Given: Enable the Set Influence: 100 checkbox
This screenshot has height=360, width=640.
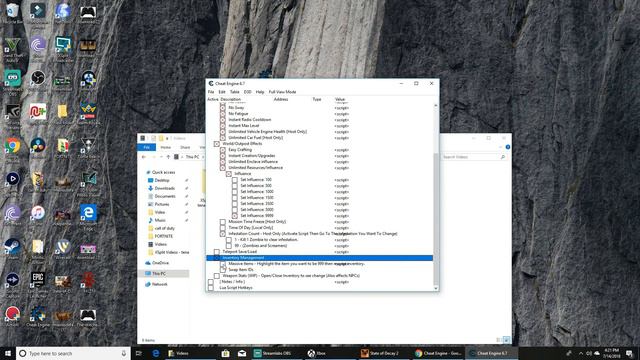Looking at the screenshot, I should pyautogui.click(x=235, y=180).
